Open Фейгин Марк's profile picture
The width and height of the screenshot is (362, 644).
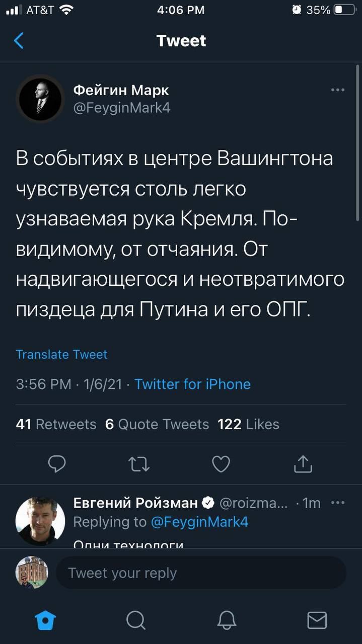click(40, 99)
